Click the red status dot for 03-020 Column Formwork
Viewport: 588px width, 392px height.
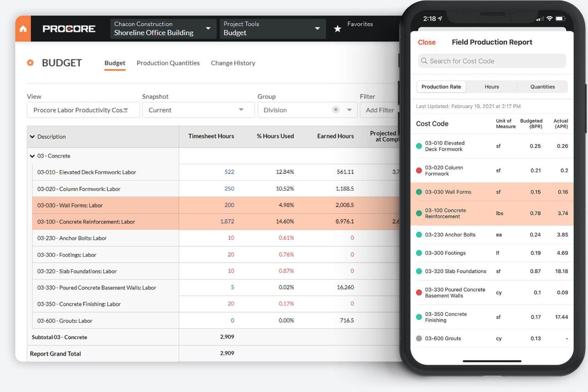pyautogui.click(x=419, y=170)
